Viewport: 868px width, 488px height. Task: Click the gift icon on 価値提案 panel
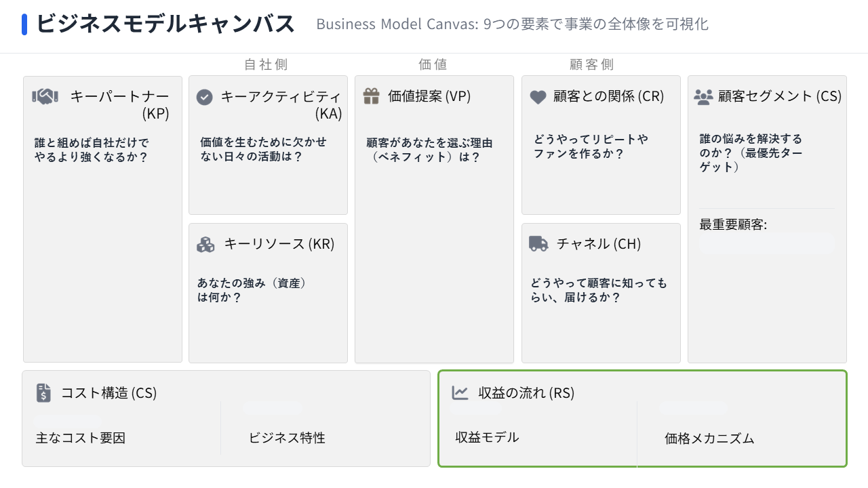click(371, 96)
